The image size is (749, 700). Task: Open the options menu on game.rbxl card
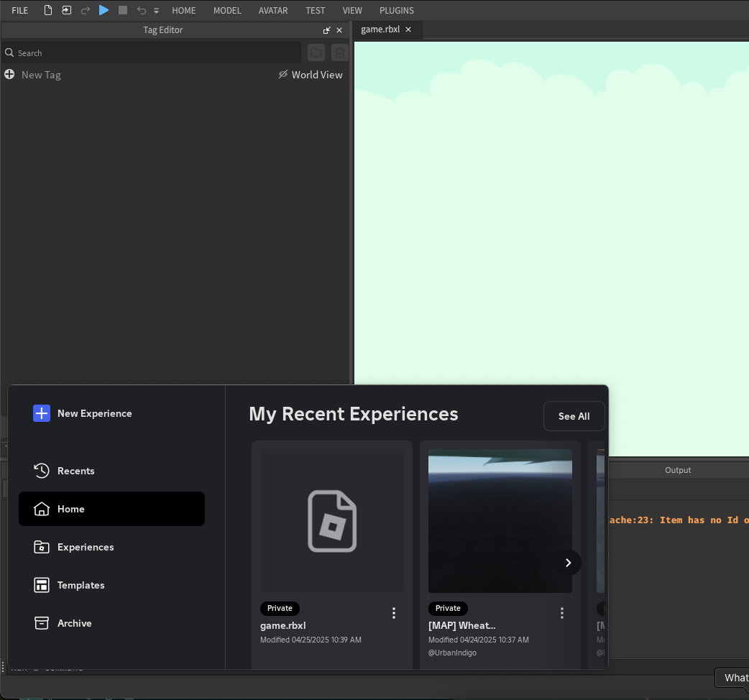[394, 613]
